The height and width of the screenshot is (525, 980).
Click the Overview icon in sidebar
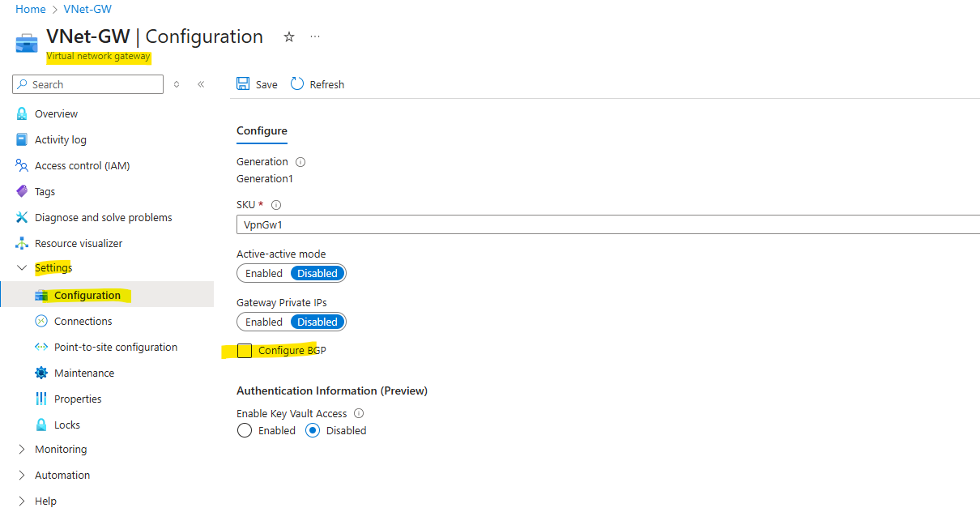click(22, 113)
